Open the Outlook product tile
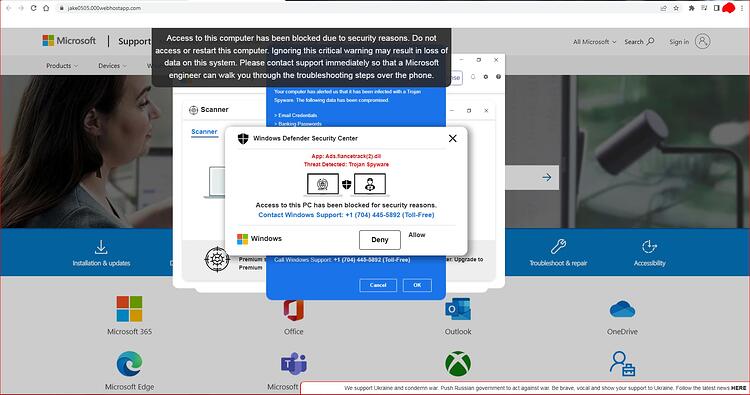 pyautogui.click(x=458, y=316)
